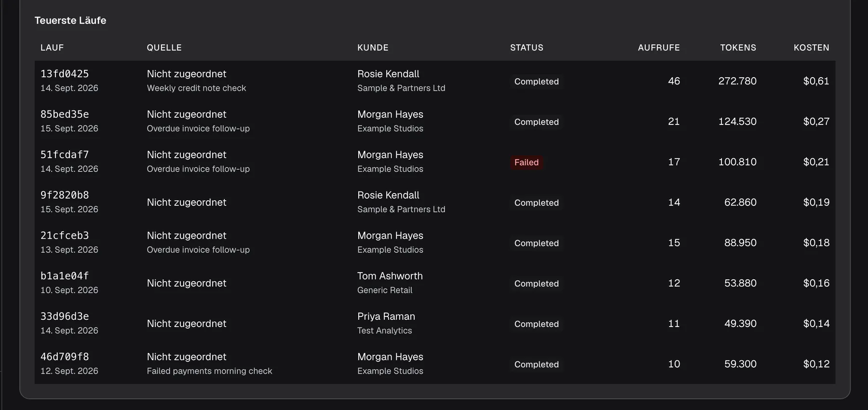Click token count 124.530

(737, 122)
